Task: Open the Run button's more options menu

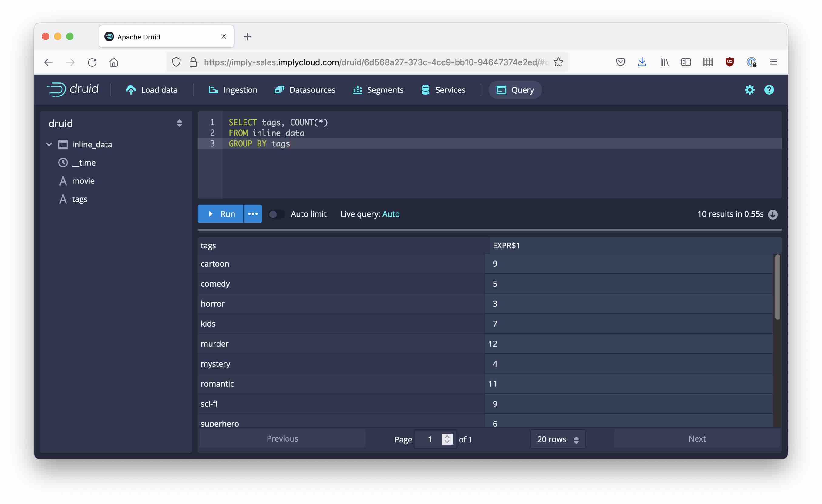Action: pos(253,214)
